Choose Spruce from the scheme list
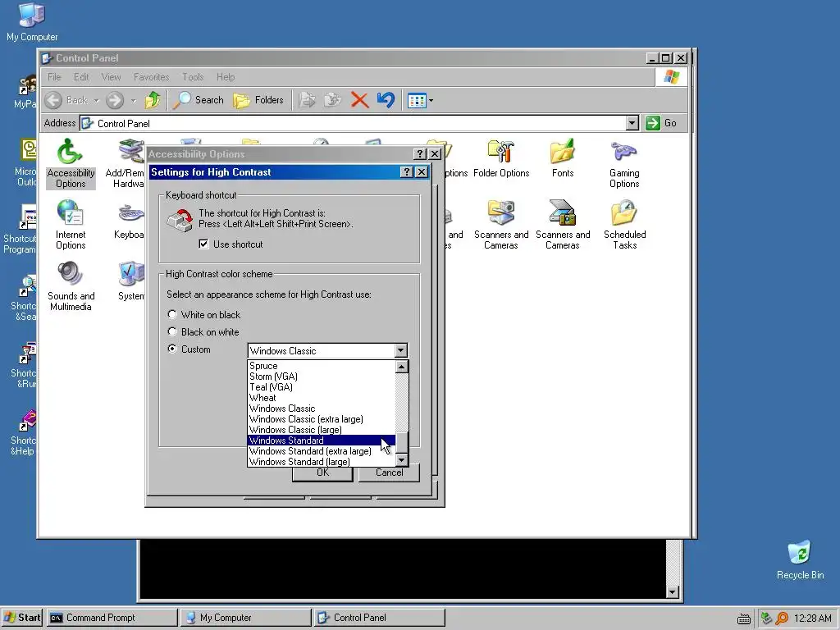Screen dimensions: 840x630 322,366
